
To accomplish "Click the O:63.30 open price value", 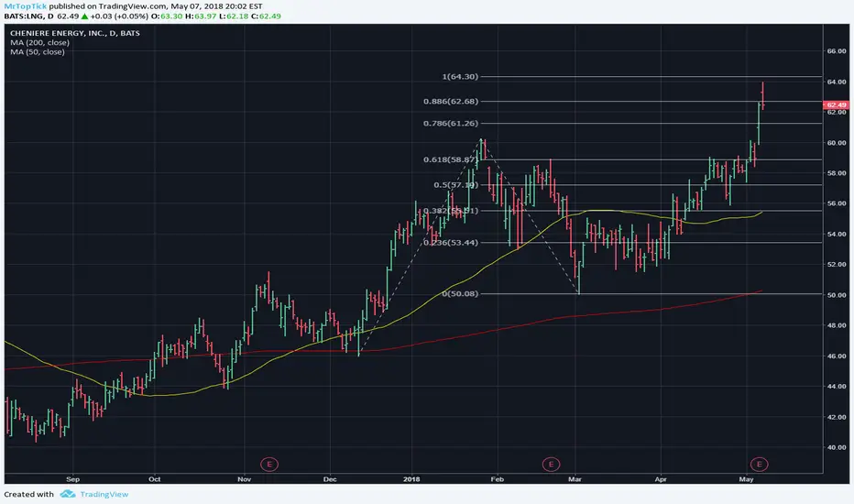I will (166, 16).
